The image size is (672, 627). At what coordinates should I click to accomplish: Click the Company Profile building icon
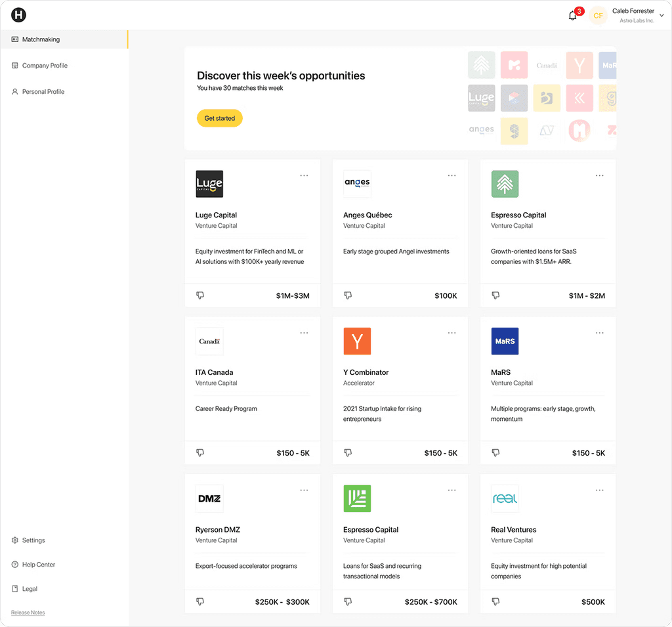[x=15, y=66]
